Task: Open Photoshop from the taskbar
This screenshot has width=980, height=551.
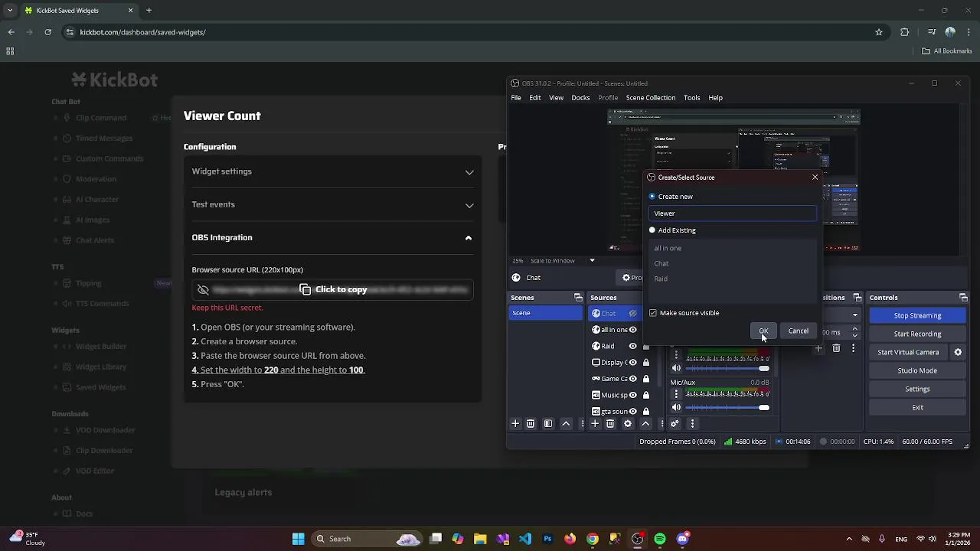Action: [x=547, y=539]
